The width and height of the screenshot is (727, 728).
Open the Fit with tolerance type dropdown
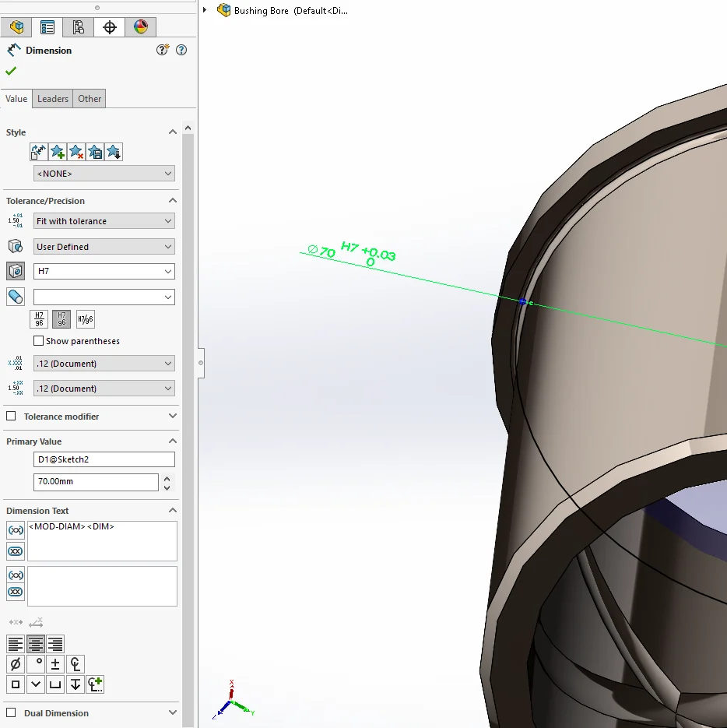[104, 221]
